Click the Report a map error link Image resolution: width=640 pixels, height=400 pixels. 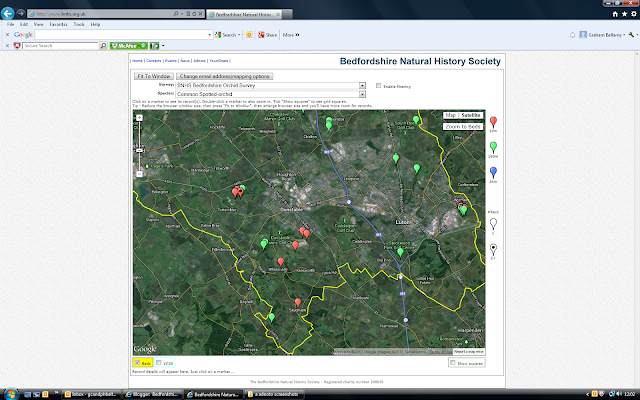click(469, 351)
